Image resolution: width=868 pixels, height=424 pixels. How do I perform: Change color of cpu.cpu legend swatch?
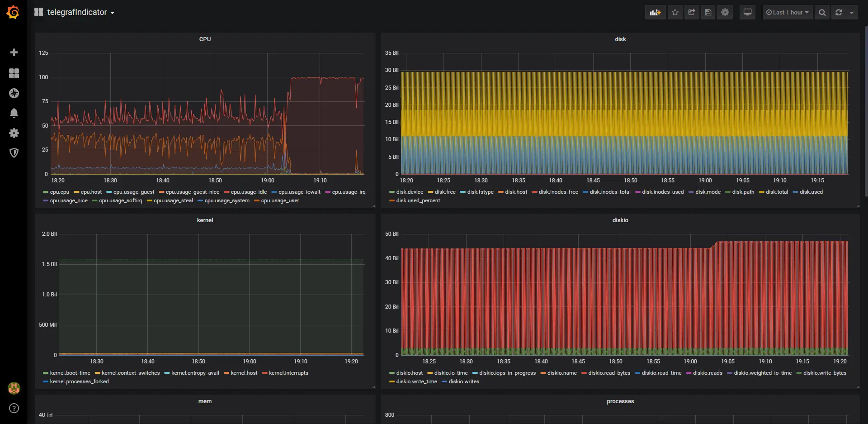click(45, 192)
